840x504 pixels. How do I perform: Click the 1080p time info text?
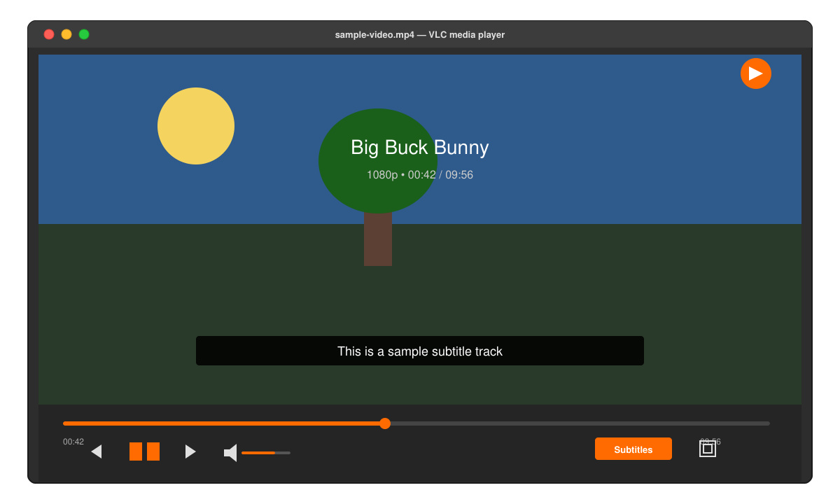420,175
